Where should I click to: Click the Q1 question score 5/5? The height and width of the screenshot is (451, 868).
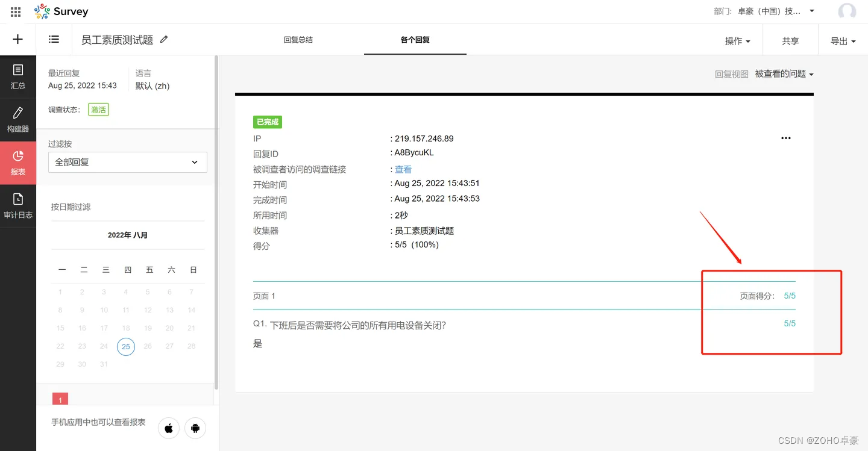790,323
